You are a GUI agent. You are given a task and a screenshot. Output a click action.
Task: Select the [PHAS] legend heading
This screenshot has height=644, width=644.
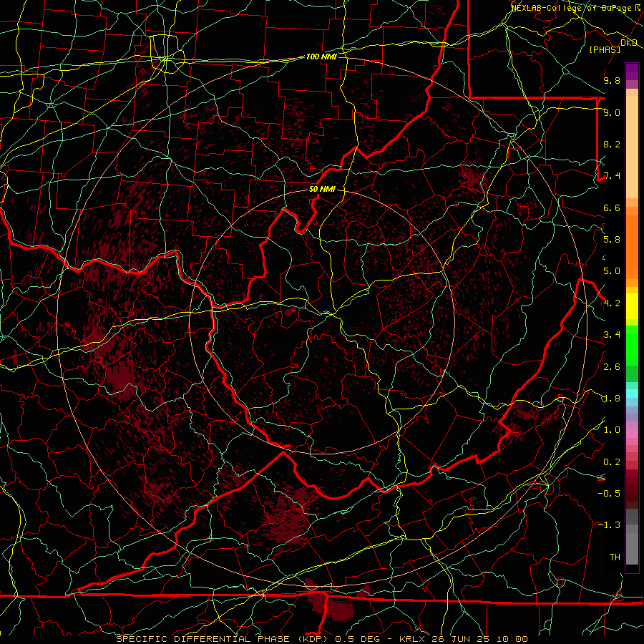[605, 49]
